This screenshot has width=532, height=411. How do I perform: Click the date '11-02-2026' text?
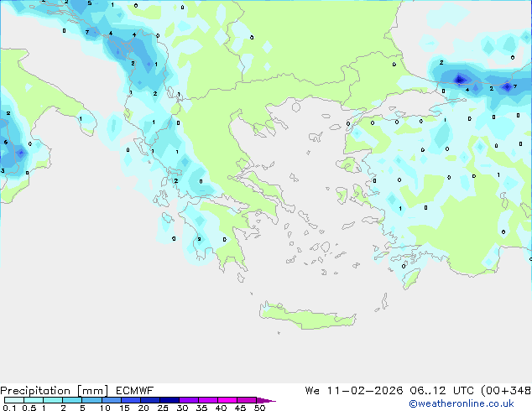pos(365,391)
